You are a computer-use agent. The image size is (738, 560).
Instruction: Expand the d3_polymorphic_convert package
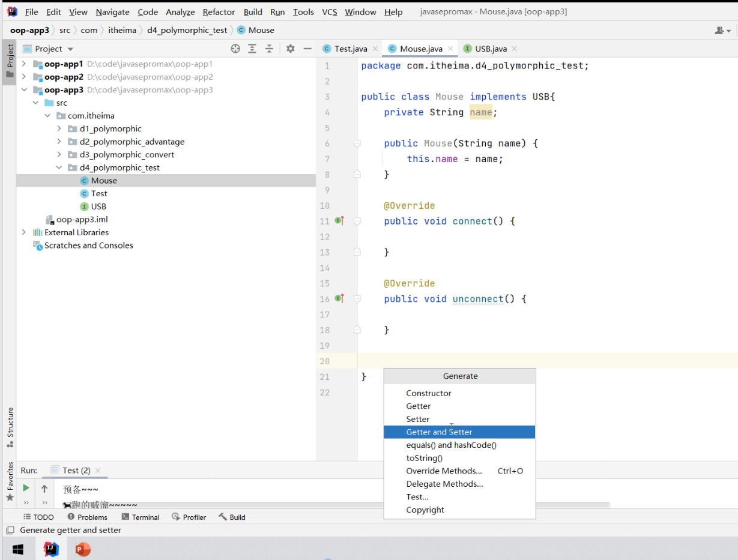59,155
